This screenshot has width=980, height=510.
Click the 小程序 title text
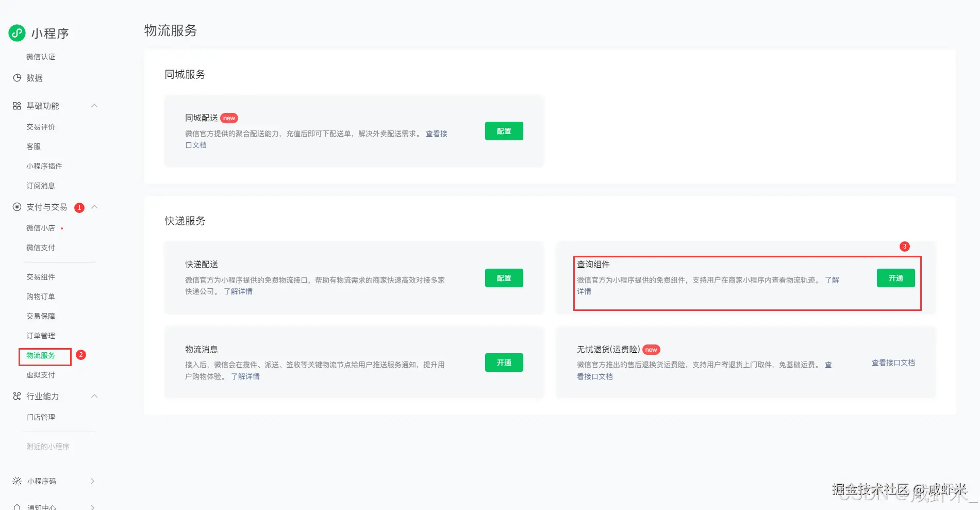tap(50, 34)
